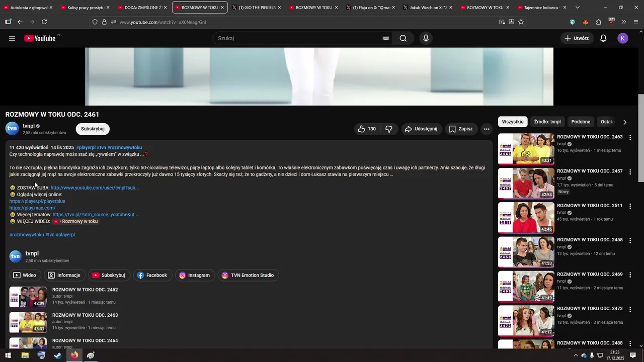Open sidebar thumbnail of episode 2457
The width and height of the screenshot is (644, 362).
tap(526, 183)
